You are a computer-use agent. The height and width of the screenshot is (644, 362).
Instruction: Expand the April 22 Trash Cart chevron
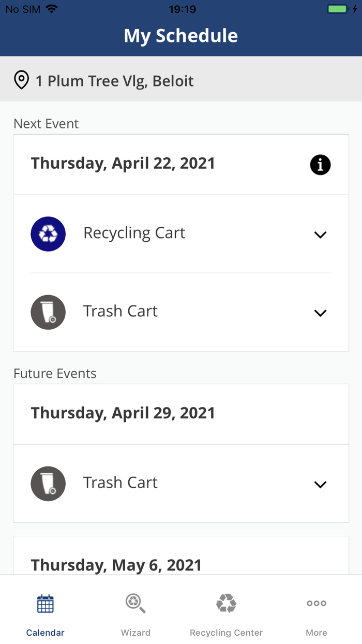pos(320,313)
